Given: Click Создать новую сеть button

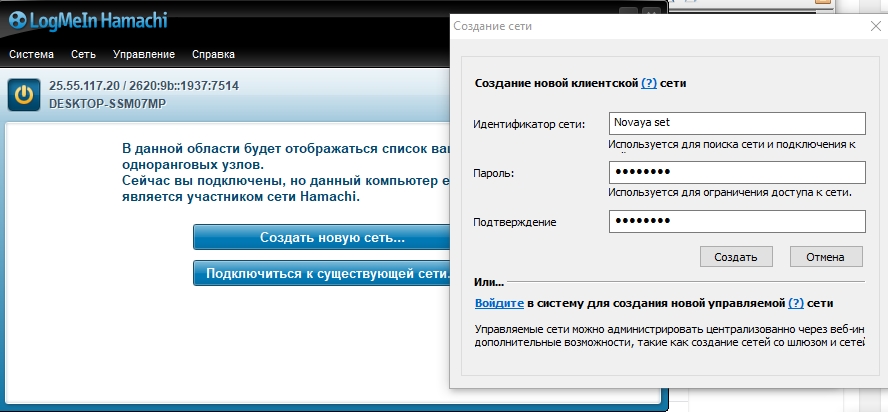Looking at the screenshot, I should [x=321, y=237].
